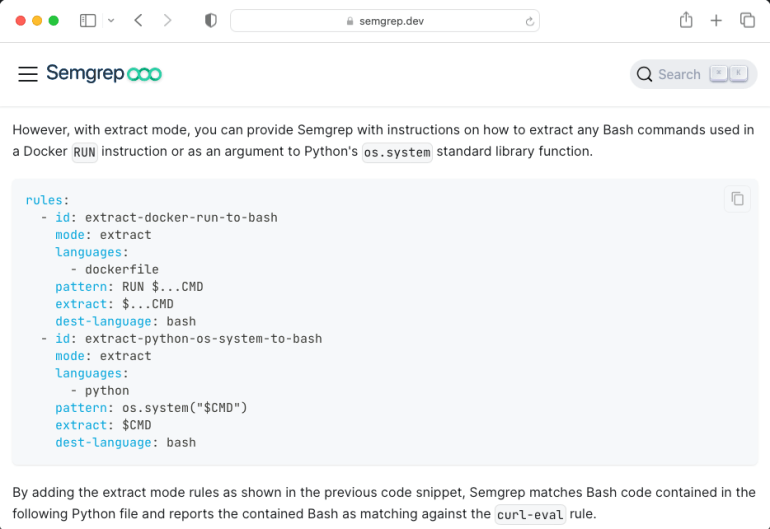Image resolution: width=770 pixels, height=529 pixels.
Task: Click the os.system inline code text
Action: 397,152
